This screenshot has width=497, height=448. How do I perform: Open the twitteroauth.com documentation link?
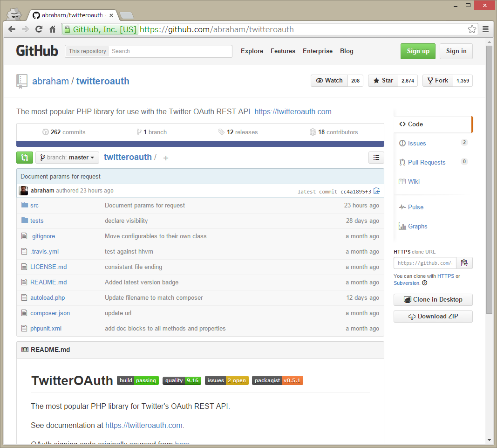pyautogui.click(x=293, y=111)
